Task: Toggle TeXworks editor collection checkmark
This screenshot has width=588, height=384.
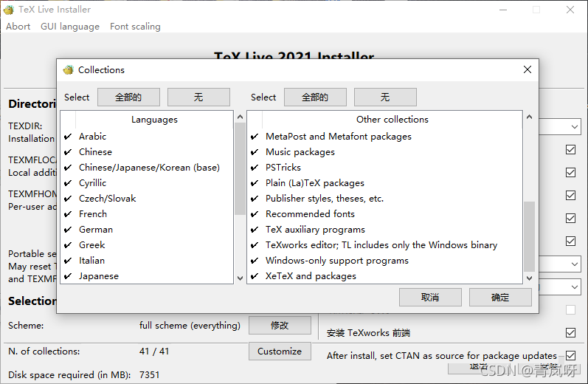Action: point(255,245)
